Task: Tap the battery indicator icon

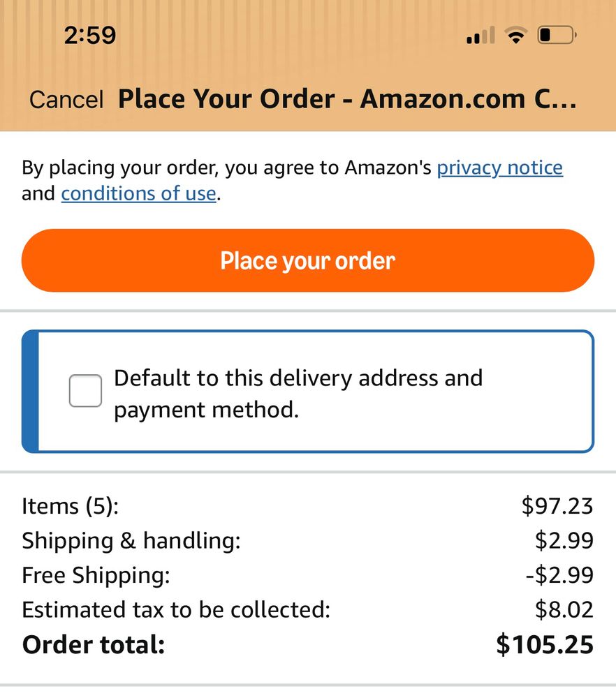Action: pos(557,35)
